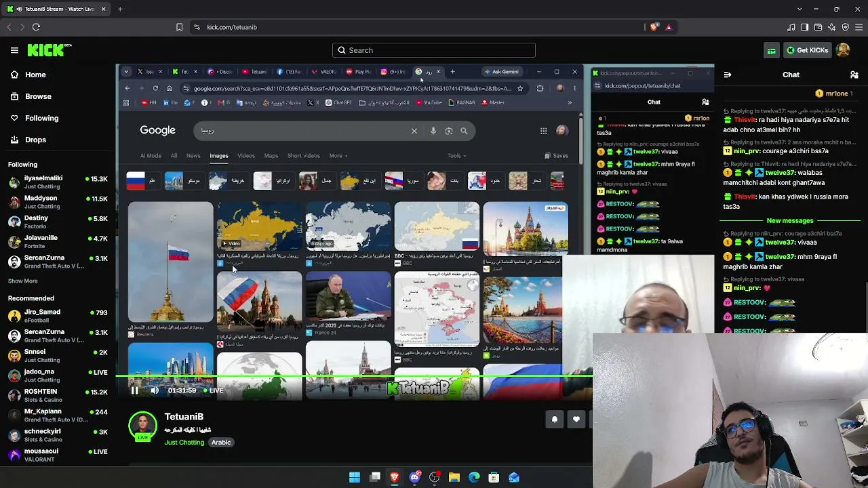Open ROSHTEIN's Slots & Casino channel
The width and height of the screenshot is (868, 488).
click(58, 395)
